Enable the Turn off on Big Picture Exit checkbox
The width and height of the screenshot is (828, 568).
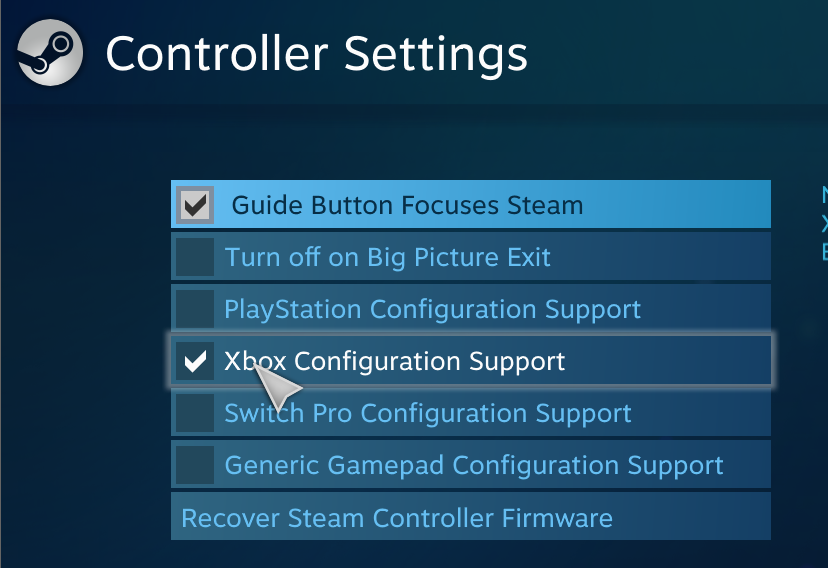click(x=195, y=257)
